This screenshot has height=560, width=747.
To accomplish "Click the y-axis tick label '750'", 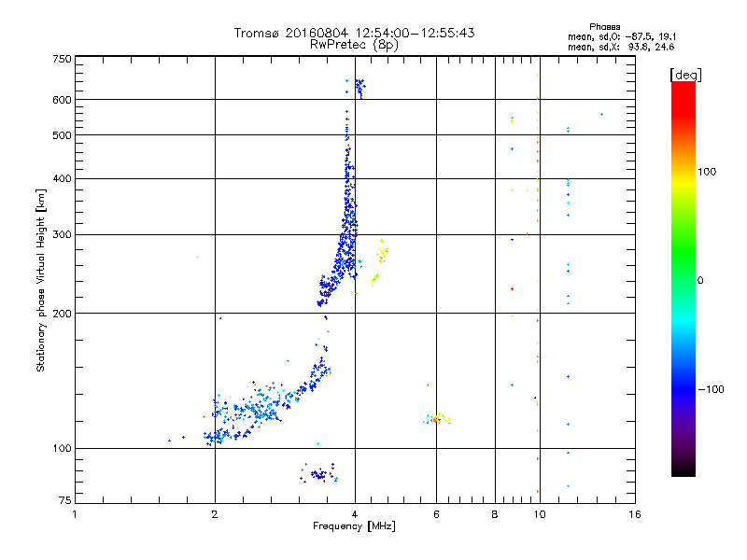I will pos(62,59).
